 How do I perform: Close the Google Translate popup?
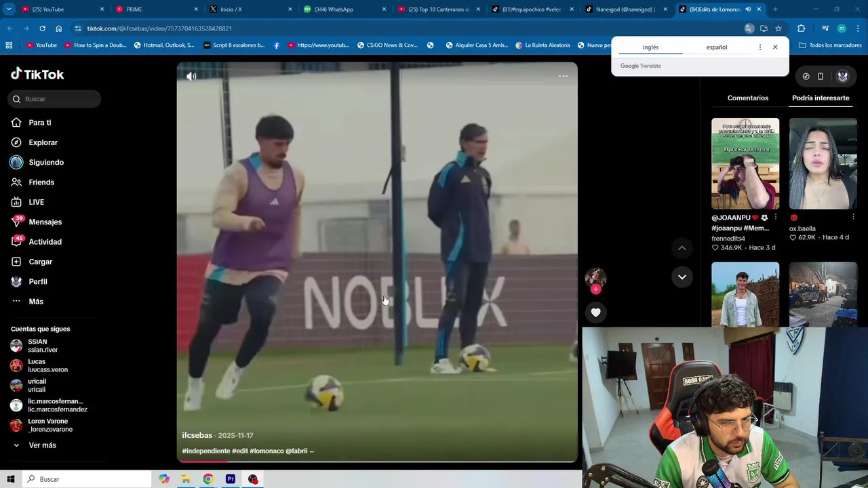775,47
